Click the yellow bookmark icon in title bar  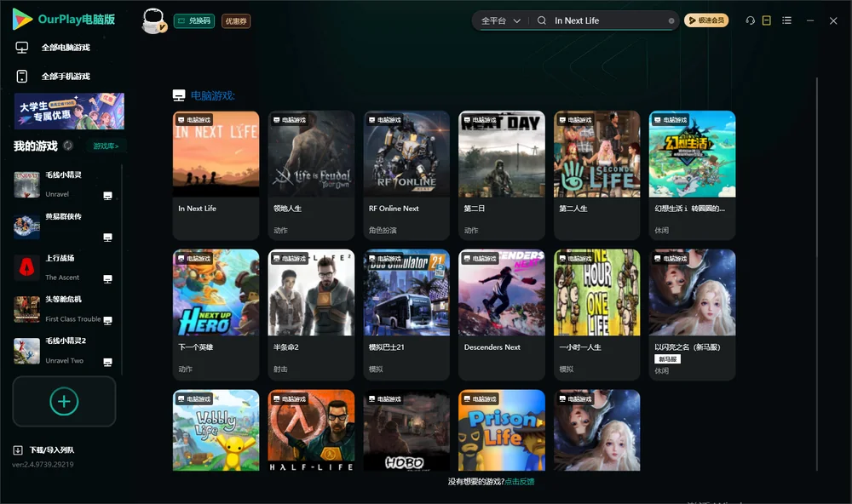(767, 20)
